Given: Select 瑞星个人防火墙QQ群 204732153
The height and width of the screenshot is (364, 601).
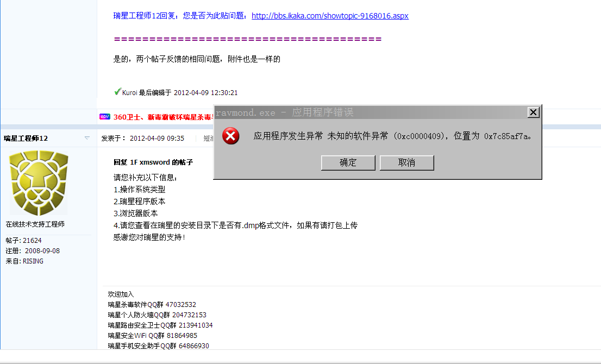Looking at the screenshot, I should point(157,315).
